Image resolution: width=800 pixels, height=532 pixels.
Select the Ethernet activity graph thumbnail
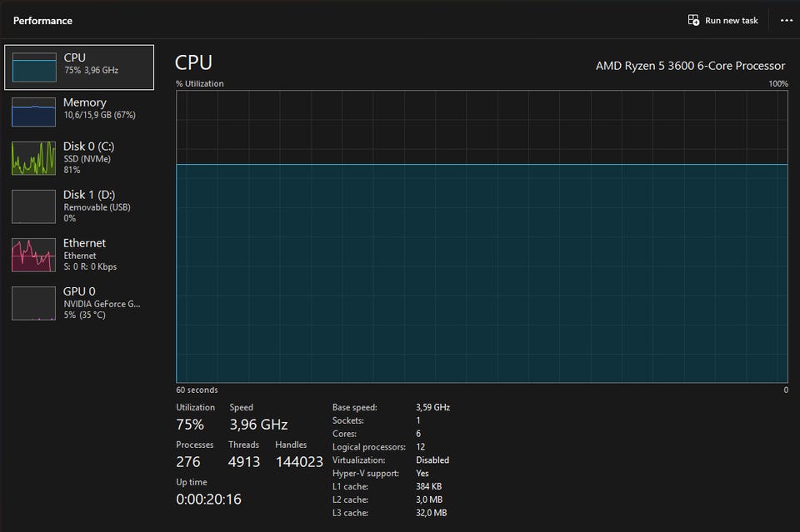tap(33, 255)
